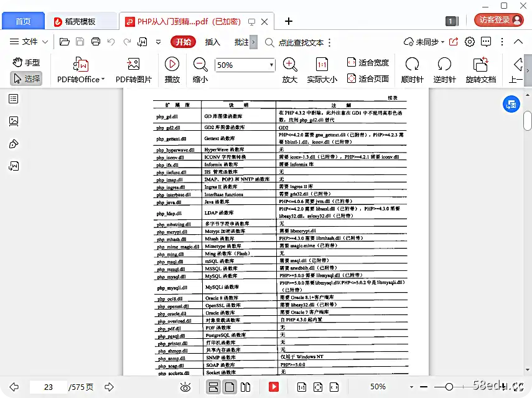The image size is (532, 398).
Task: Set view to 实际大小
Action: (322, 70)
